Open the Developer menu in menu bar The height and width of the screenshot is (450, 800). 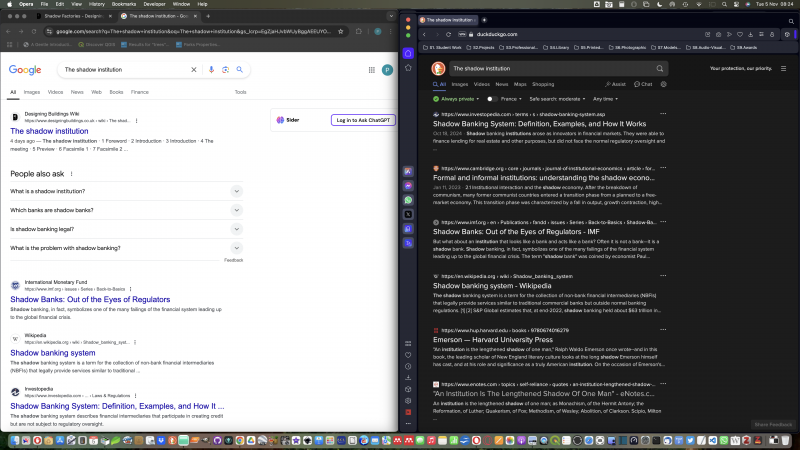click(x=155, y=4)
